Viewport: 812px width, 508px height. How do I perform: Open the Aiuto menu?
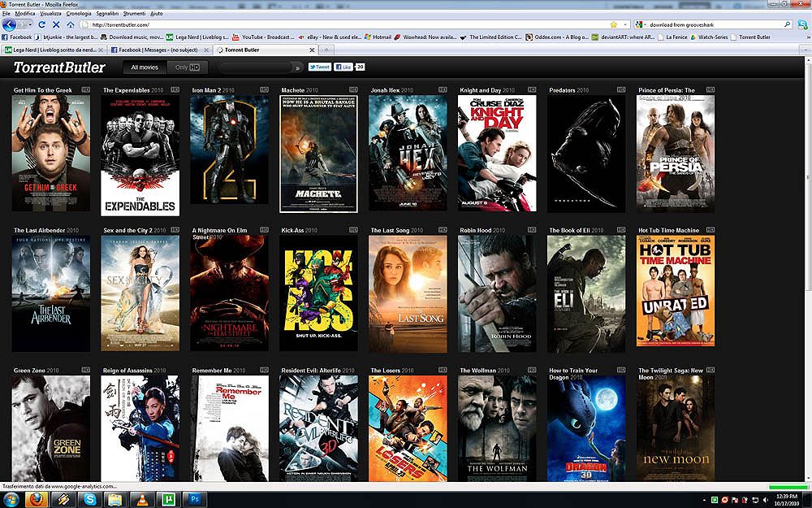coord(156,14)
